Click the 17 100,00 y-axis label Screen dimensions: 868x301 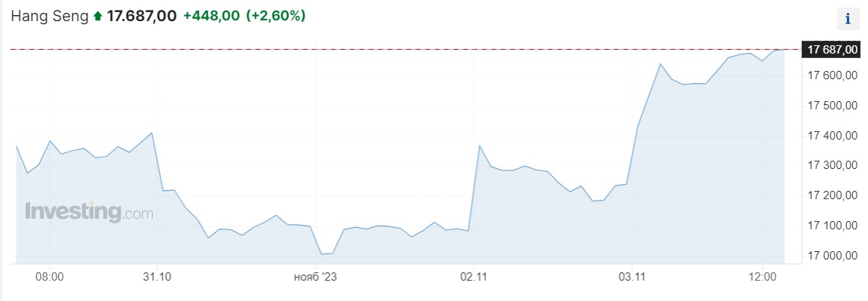832,226
